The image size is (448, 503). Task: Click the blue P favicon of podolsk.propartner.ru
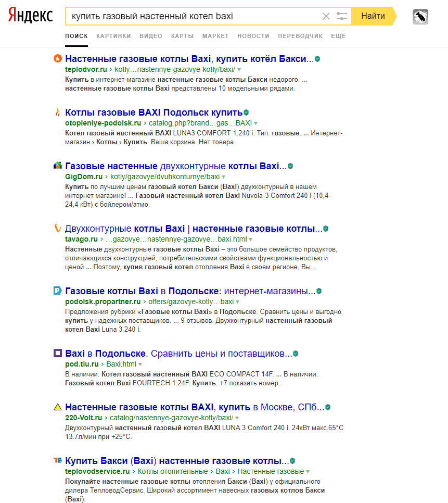point(57,291)
